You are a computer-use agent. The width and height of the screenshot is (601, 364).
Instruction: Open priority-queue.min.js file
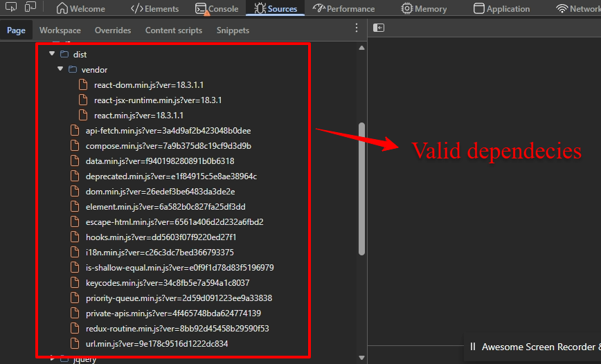179,298
